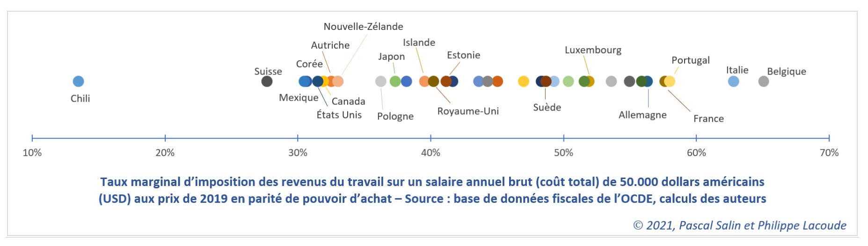
Task: Select the Suisse dark gray dot
Action: point(267,82)
